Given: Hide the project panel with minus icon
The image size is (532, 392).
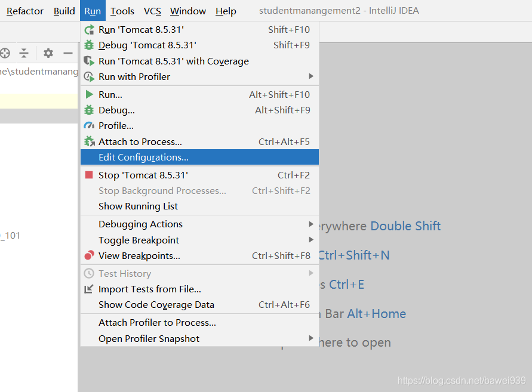Looking at the screenshot, I should 68,53.
